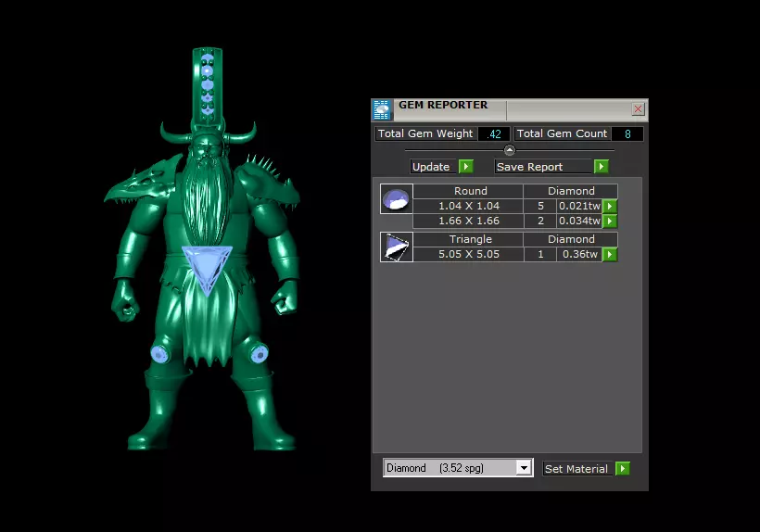Viewport: 760px width, 532px height.
Task: Click the triangle gem on the figure's belt
Action: pyautogui.click(x=207, y=267)
